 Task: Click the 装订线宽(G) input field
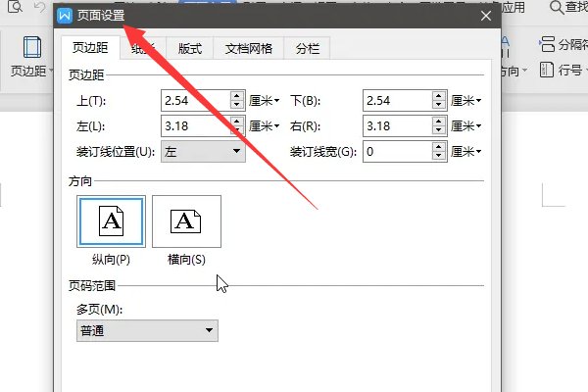pos(398,152)
